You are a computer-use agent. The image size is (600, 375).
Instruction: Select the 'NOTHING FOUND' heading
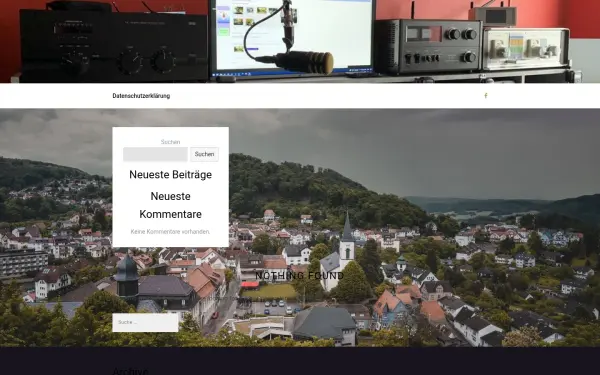click(300, 276)
